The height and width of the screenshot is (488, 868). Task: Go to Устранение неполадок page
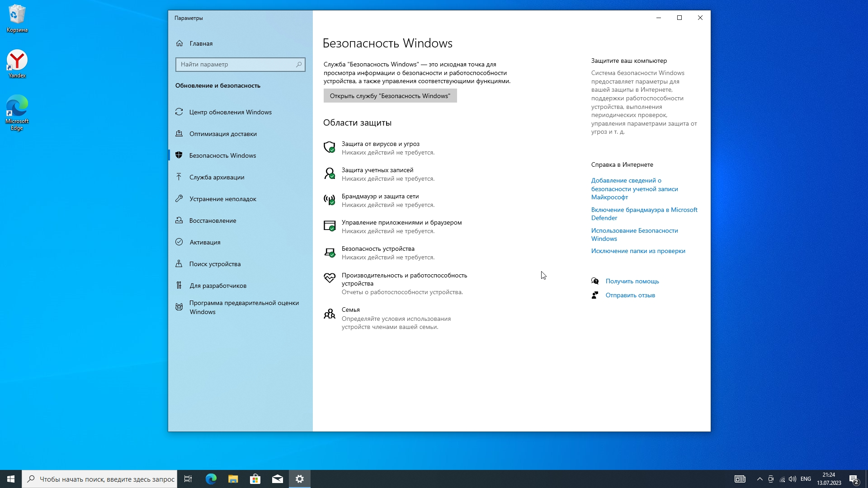tap(222, 199)
